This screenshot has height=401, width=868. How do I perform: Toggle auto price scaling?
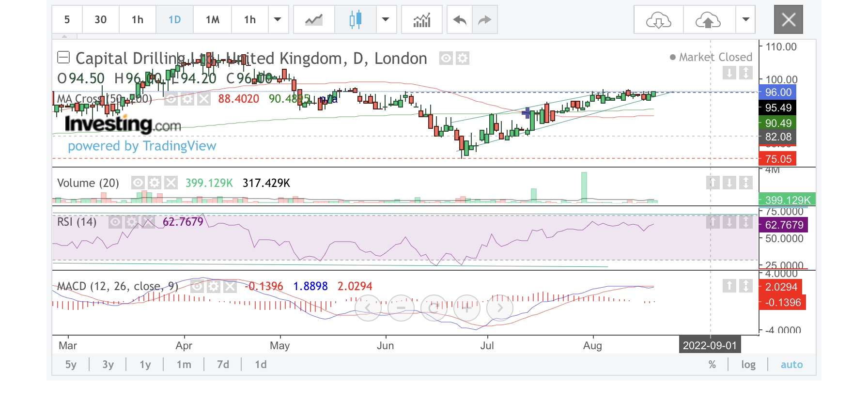point(792,365)
